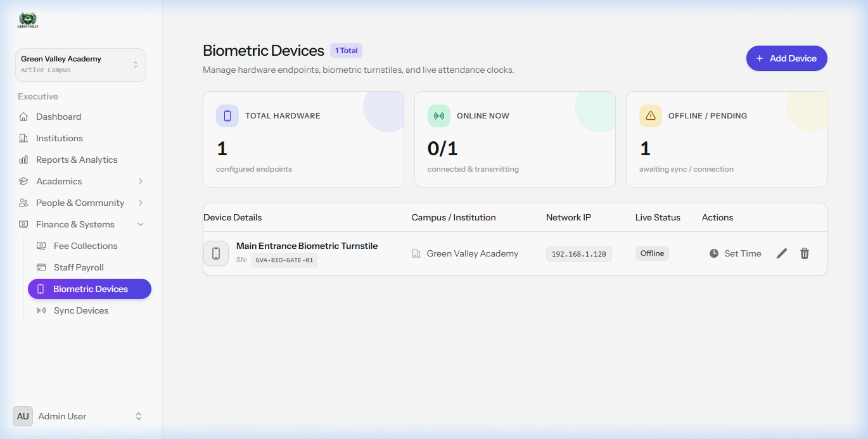The width and height of the screenshot is (868, 439).
Task: Select Biometric Devices in sidebar
Action: coord(89,289)
